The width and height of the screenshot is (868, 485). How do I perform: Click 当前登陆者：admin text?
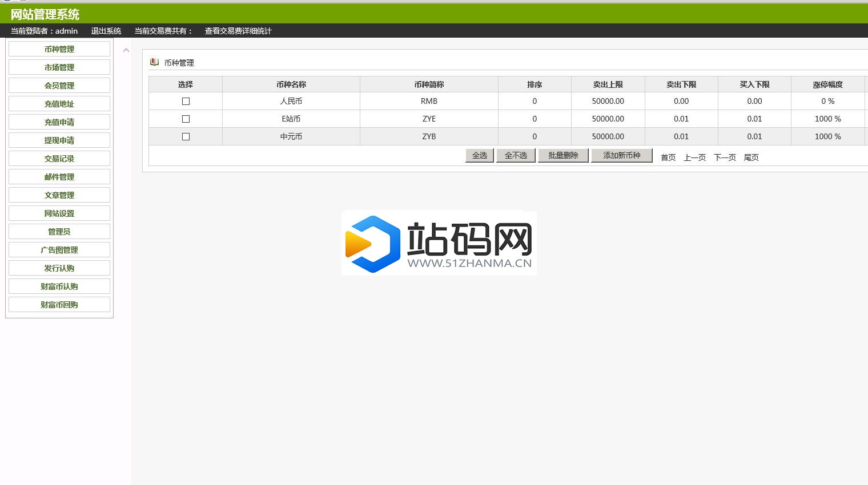(44, 31)
